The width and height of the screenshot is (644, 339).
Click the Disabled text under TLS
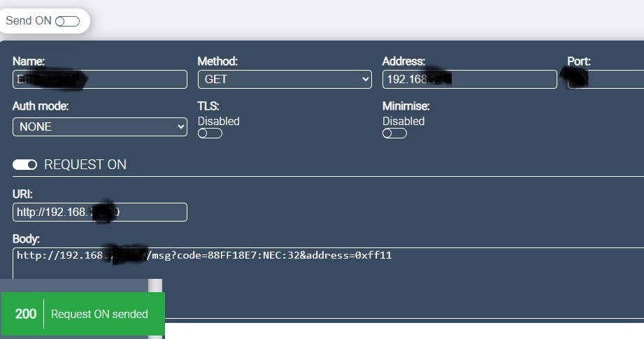[x=218, y=121]
